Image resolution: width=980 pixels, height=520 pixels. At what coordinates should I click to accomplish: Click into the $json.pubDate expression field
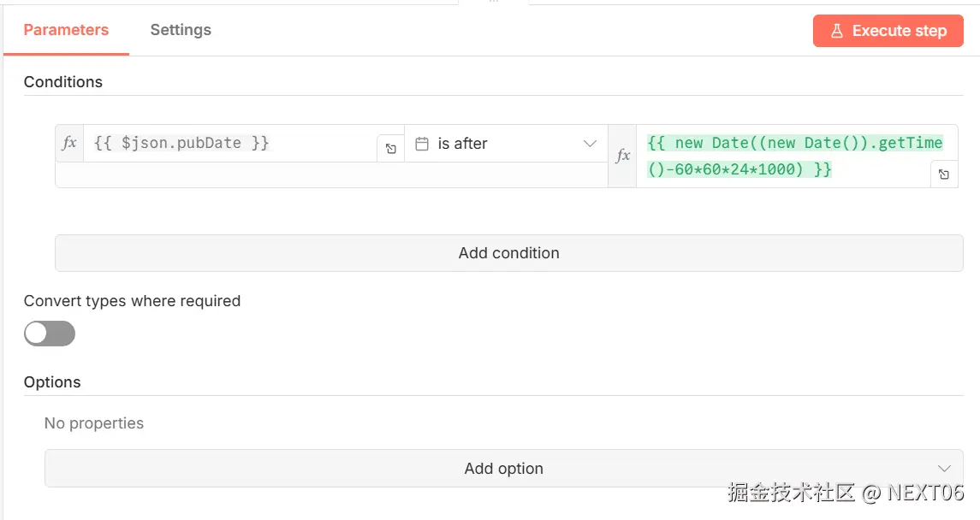pos(231,143)
